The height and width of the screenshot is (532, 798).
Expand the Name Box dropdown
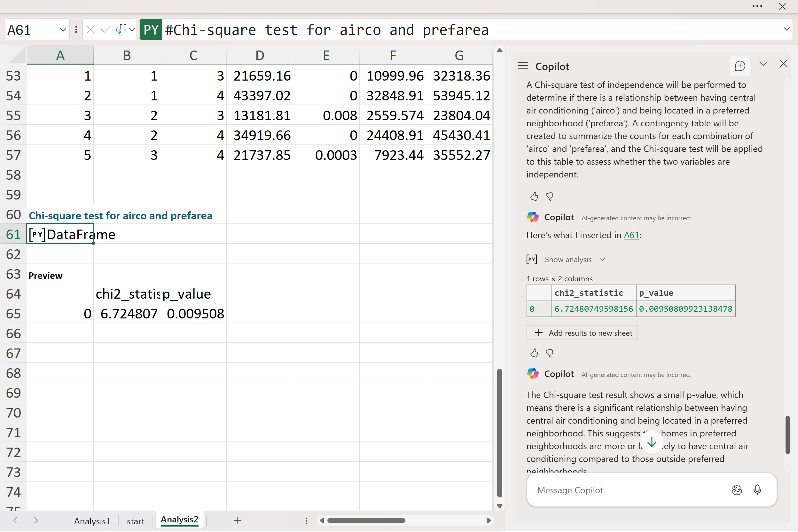(63, 30)
